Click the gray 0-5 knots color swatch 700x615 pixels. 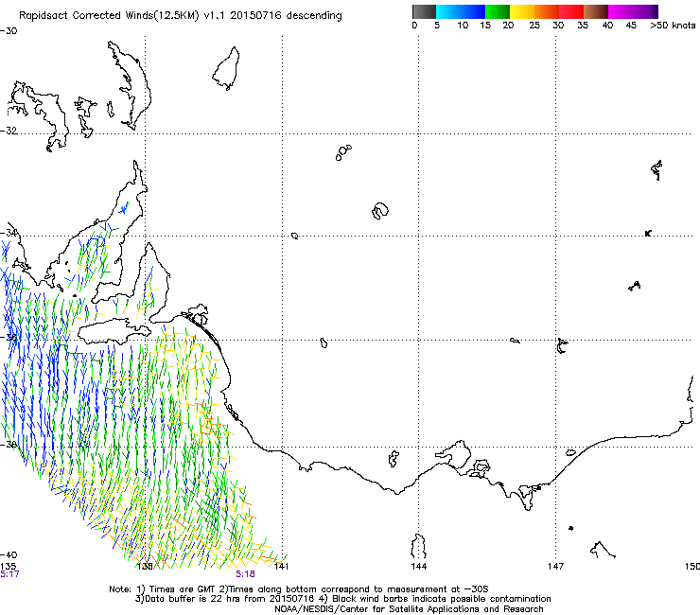point(424,11)
